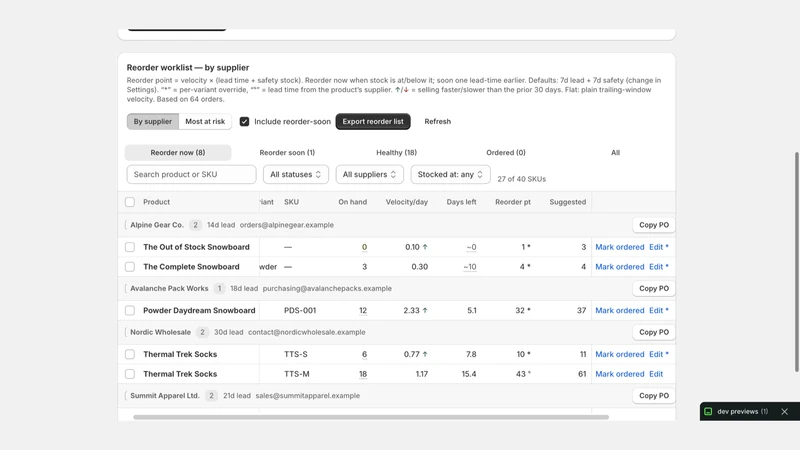Check Powder Daydream Snowboard row
The width and height of the screenshot is (800, 450).
(130, 310)
